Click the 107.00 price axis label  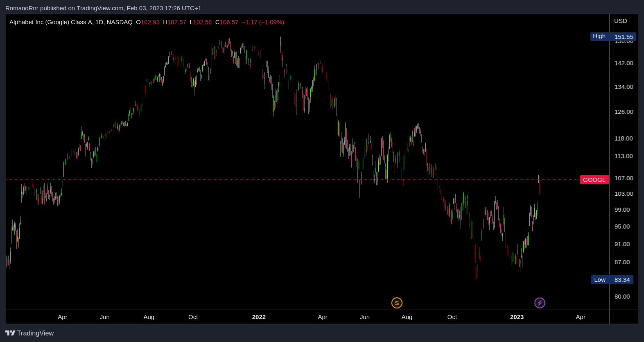coord(624,178)
